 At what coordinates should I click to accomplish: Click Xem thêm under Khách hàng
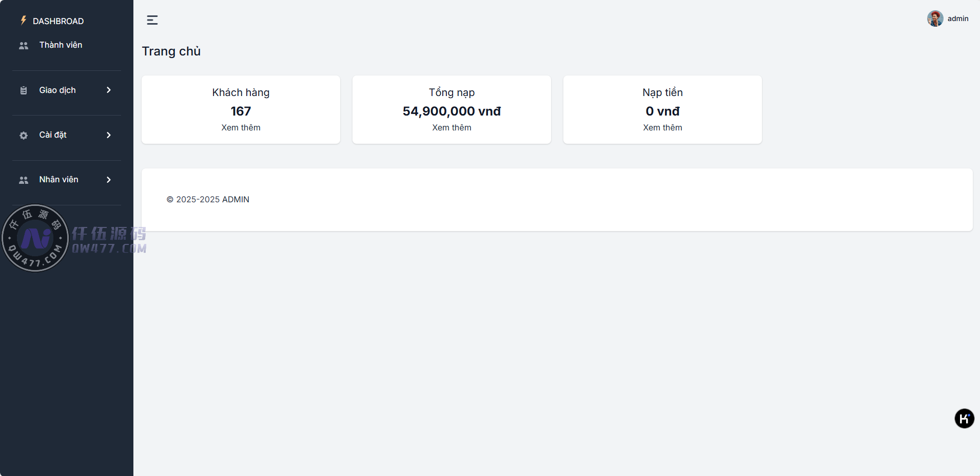coord(241,128)
